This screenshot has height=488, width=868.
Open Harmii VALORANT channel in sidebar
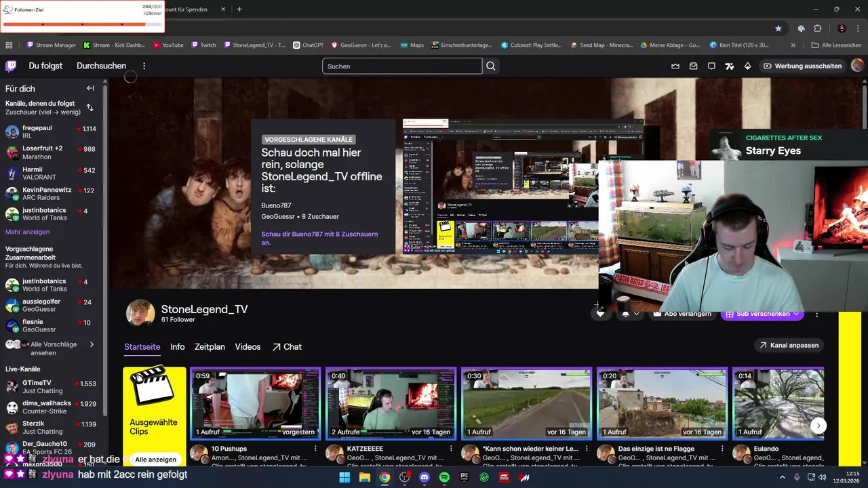pyautogui.click(x=51, y=174)
